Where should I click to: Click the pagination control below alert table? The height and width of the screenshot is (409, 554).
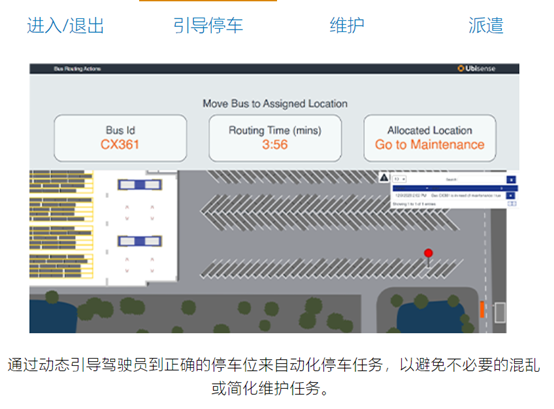point(512,204)
